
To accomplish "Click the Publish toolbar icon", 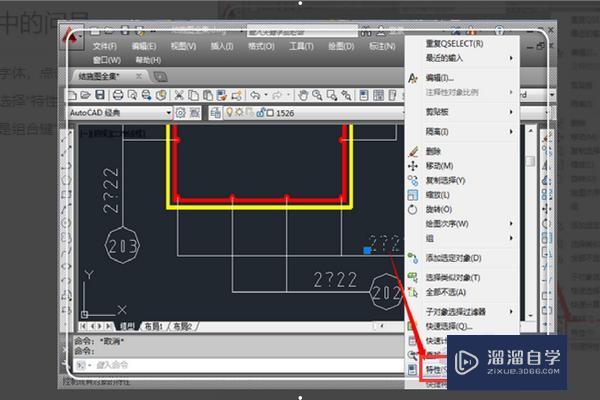I will coord(147,95).
